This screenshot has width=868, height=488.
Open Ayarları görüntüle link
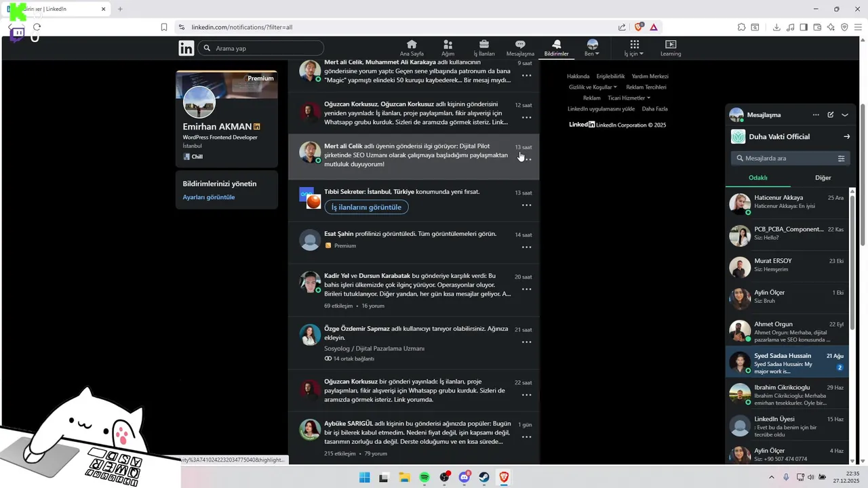coord(209,197)
